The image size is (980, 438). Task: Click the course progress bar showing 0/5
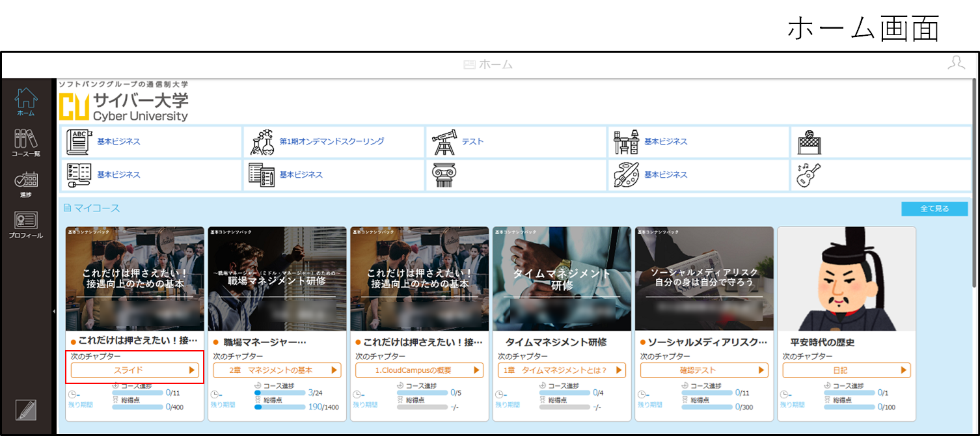point(422,392)
